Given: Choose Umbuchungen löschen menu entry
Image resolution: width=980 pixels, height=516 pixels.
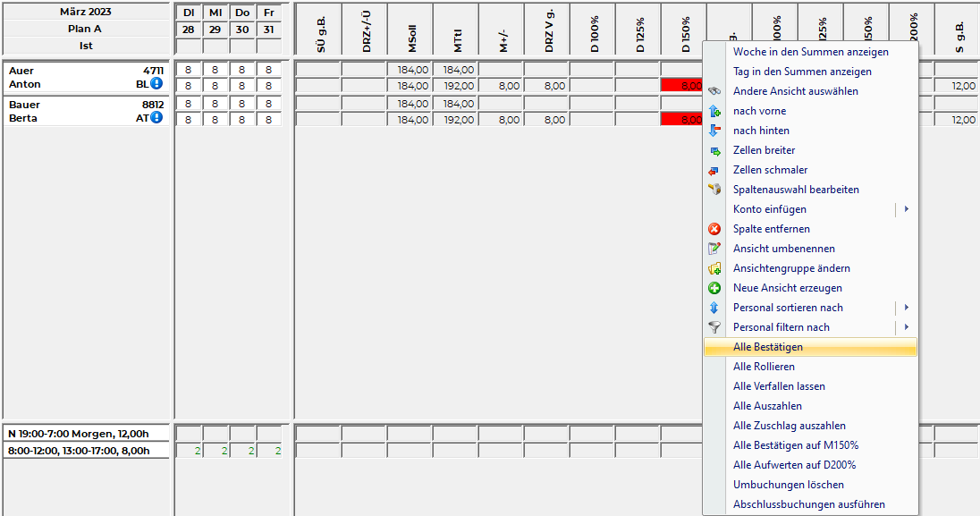Looking at the screenshot, I should (788, 485).
